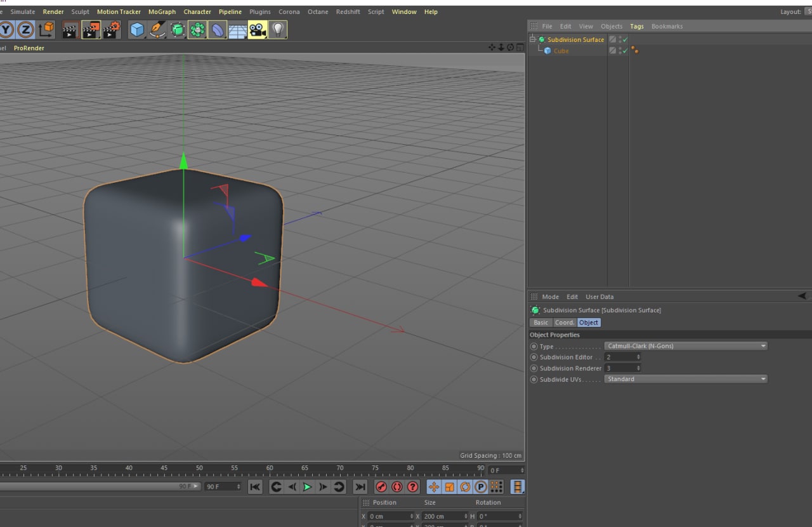Open Attribute Manager User Data menu

click(599, 297)
